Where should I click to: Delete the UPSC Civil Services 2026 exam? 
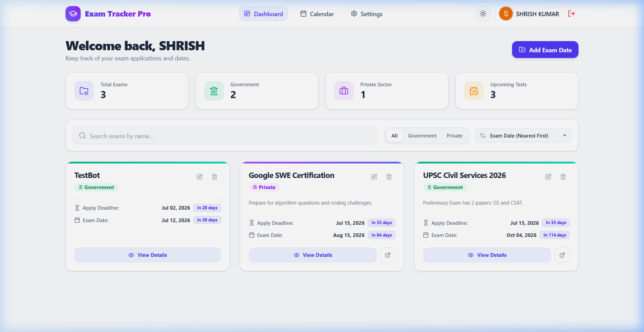click(x=563, y=177)
